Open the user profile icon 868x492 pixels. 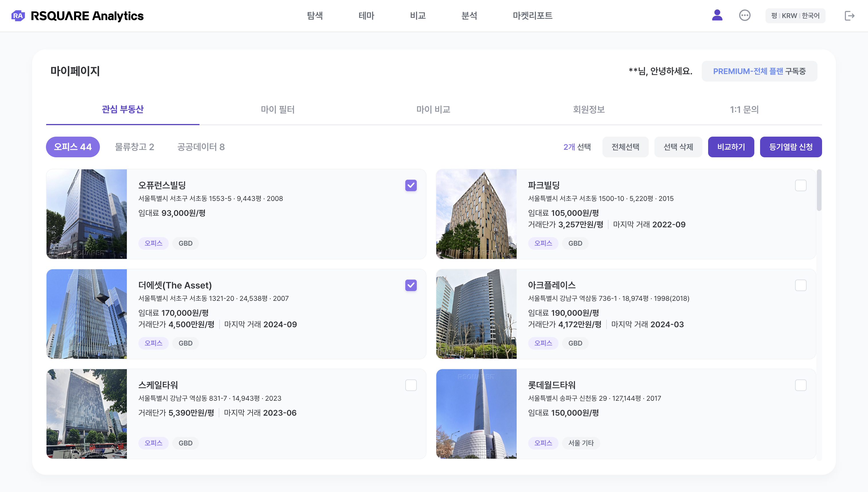pos(717,16)
